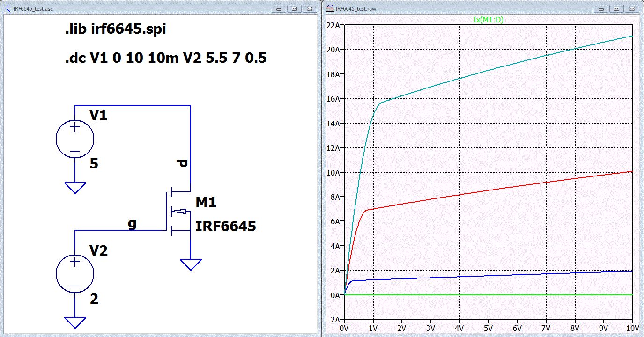Select the V1 voltage source symbol

75,139
